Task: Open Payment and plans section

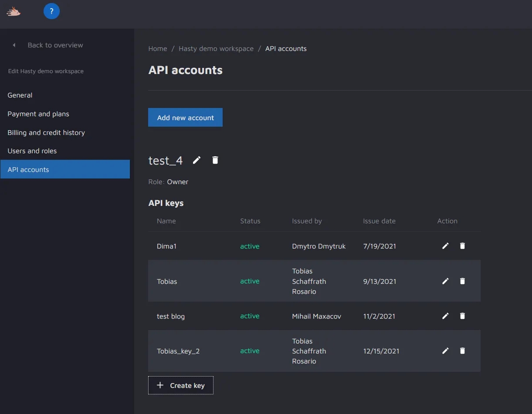Action: click(x=38, y=114)
